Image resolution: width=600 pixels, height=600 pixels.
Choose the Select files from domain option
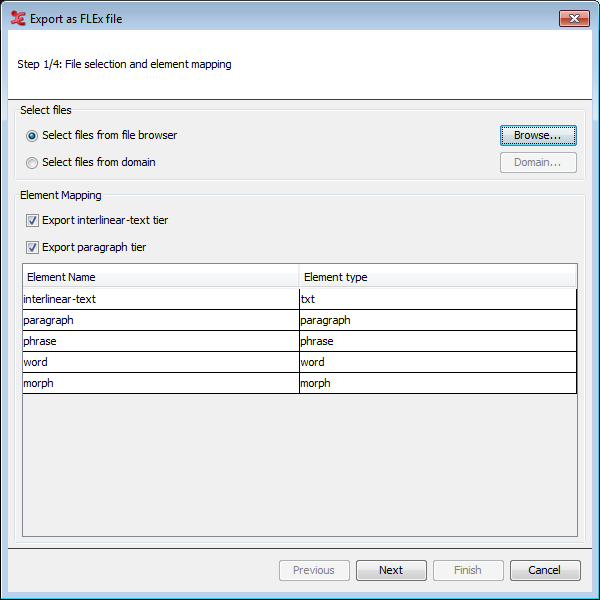point(33,162)
